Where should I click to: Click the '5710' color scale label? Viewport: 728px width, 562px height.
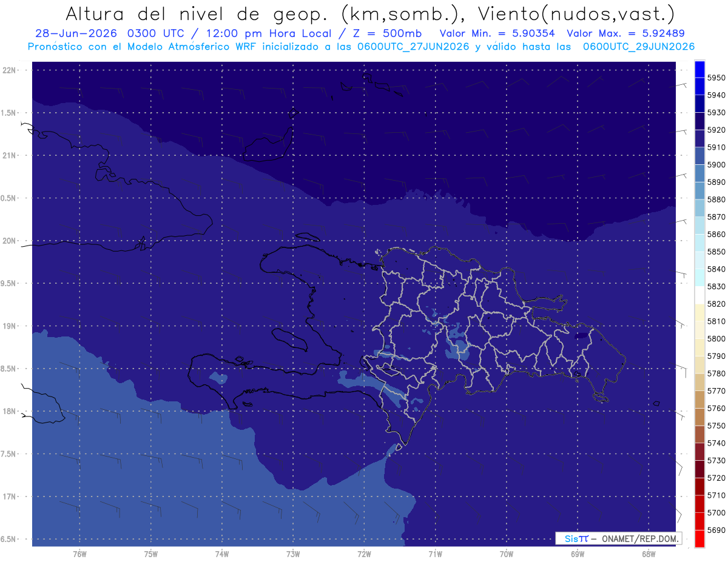[x=716, y=495]
